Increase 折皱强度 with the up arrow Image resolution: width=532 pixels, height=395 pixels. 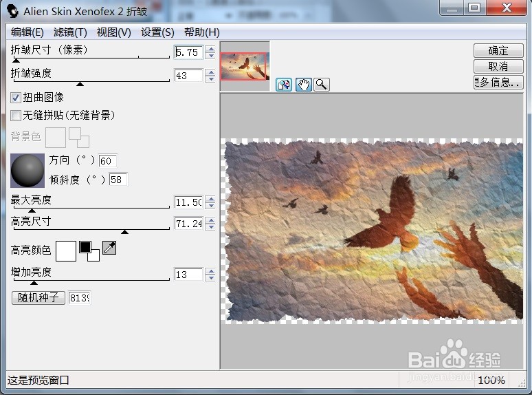pyautogui.click(x=211, y=72)
